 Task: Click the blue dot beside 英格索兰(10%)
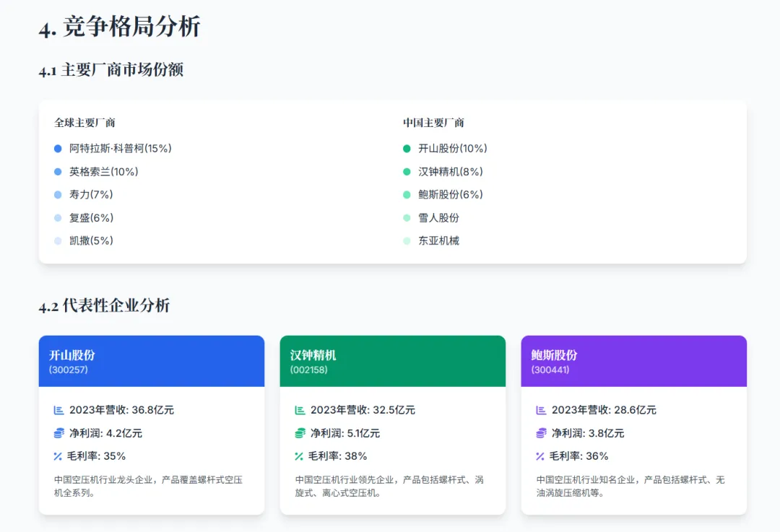click(x=58, y=172)
